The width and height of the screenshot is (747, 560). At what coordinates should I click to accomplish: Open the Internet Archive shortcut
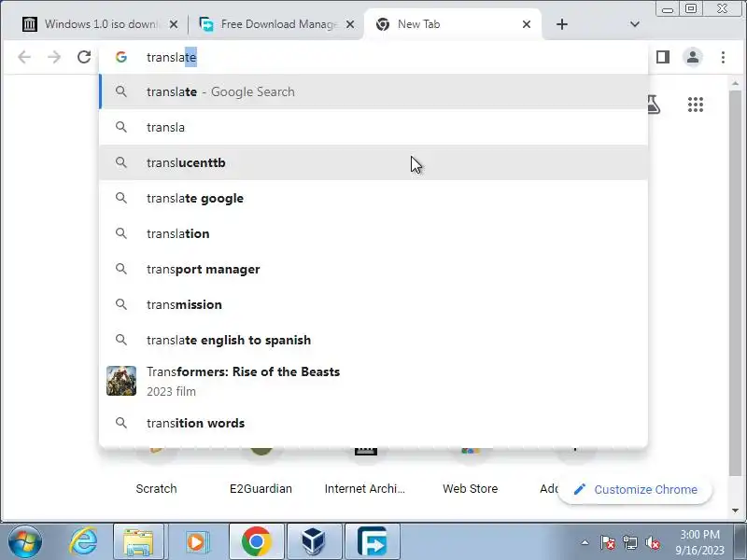[365, 488]
